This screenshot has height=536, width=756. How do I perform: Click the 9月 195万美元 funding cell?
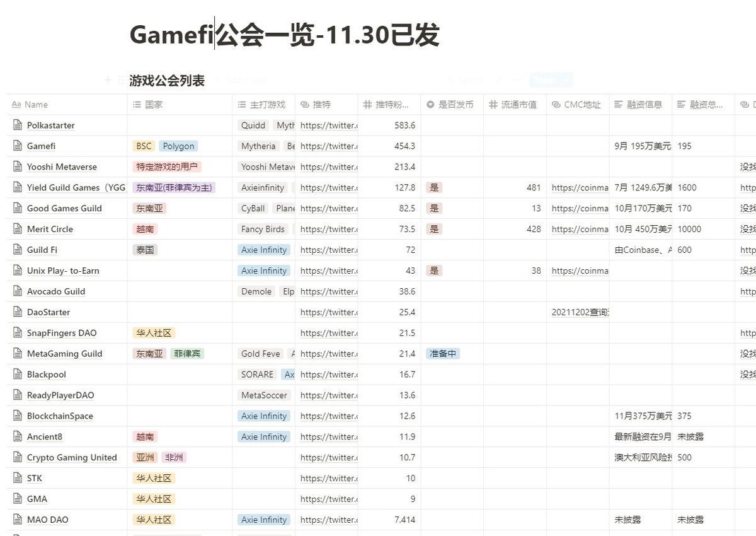tap(641, 146)
